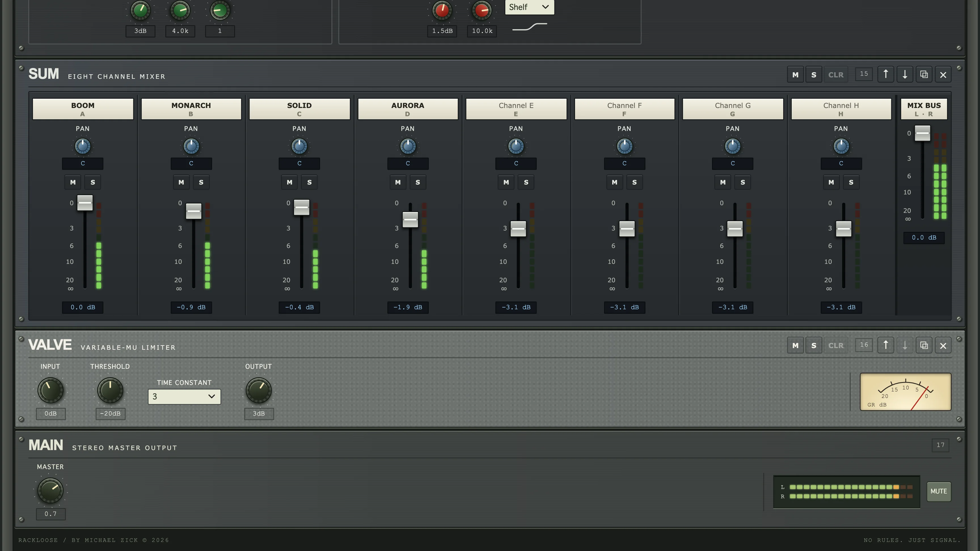The image size is (980, 551).
Task: Click the AURORA level value -1.9 dB
Action: (x=407, y=307)
